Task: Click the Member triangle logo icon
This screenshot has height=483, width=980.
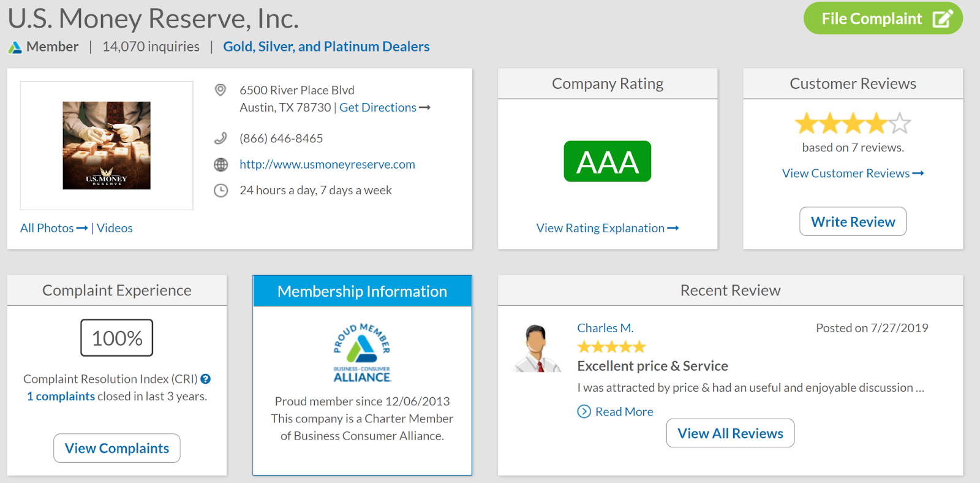Action: (15, 47)
